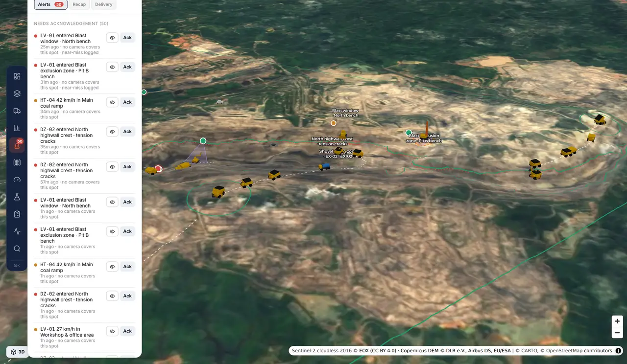This screenshot has width=627, height=364.
Task: Acknowledge the LV-01 Blast window 25m ago alert
Action: pyautogui.click(x=127, y=38)
